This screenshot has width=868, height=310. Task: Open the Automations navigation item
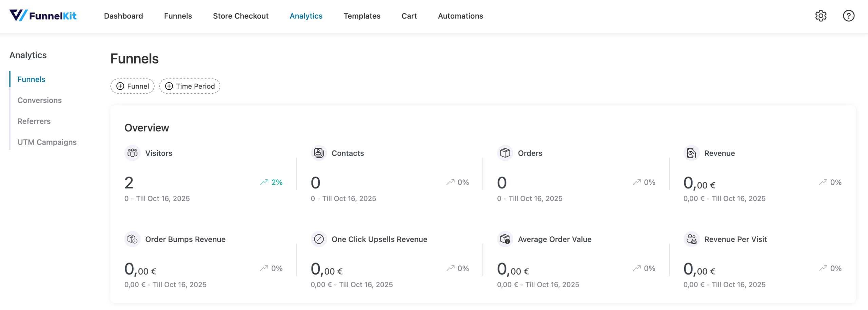[460, 16]
